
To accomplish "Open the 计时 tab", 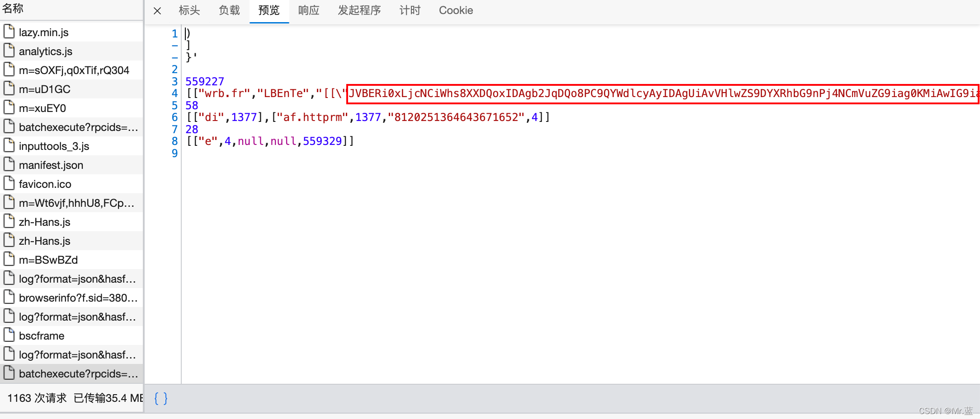I will point(410,10).
